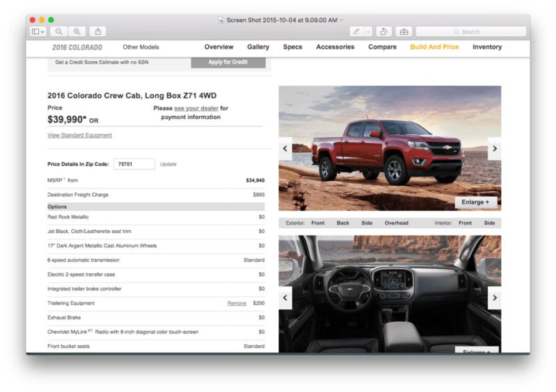556x392 pixels.
Task: Click the Preview search field
Action: pos(471,31)
